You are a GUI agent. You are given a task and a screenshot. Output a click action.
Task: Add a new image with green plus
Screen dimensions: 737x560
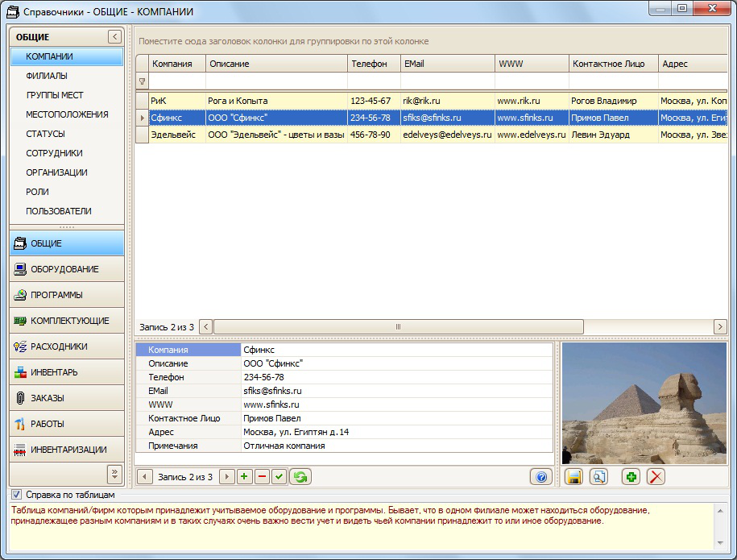tap(631, 477)
